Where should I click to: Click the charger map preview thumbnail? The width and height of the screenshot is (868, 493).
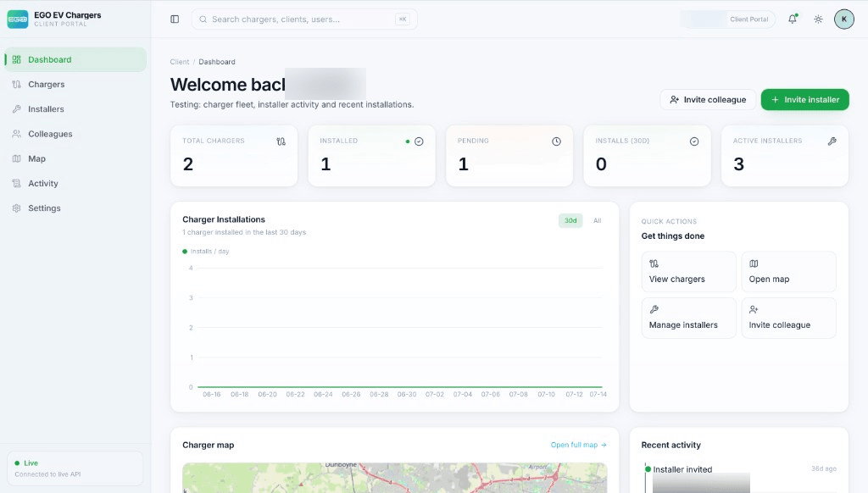(x=395, y=478)
